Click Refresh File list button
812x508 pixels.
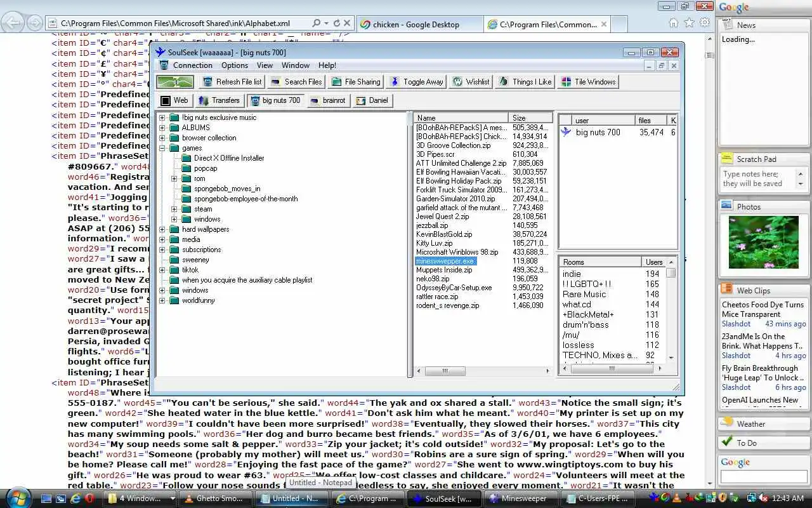click(x=232, y=81)
